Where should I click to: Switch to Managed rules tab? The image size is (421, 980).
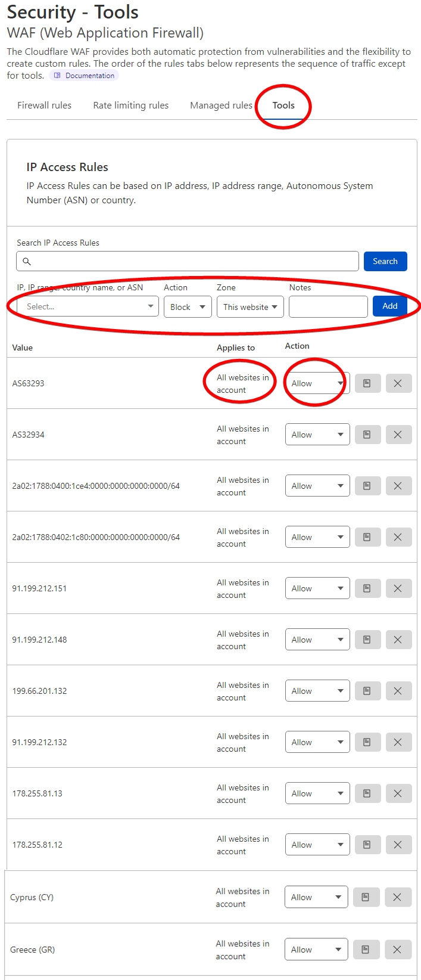(x=221, y=106)
